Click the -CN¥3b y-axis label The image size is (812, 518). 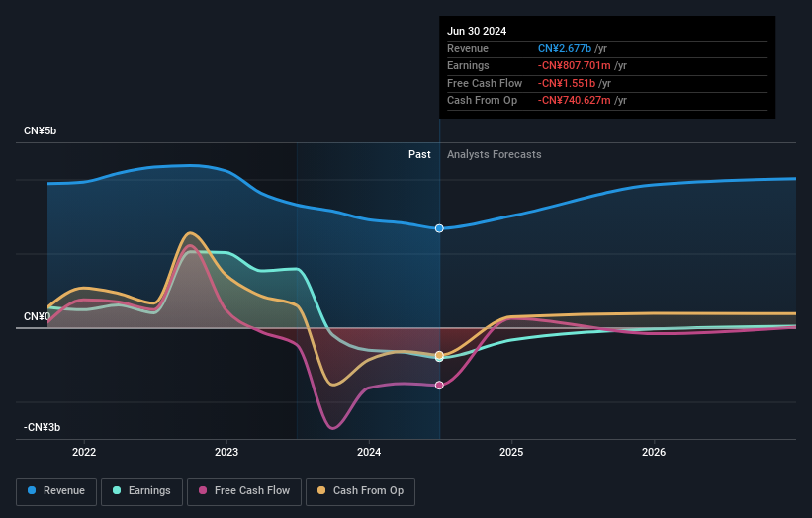pos(42,427)
